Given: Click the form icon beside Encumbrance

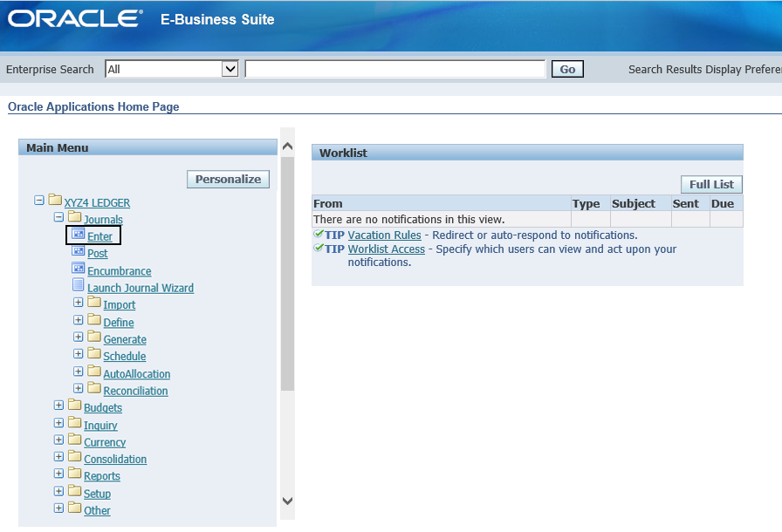Looking at the screenshot, I should 79,268.
